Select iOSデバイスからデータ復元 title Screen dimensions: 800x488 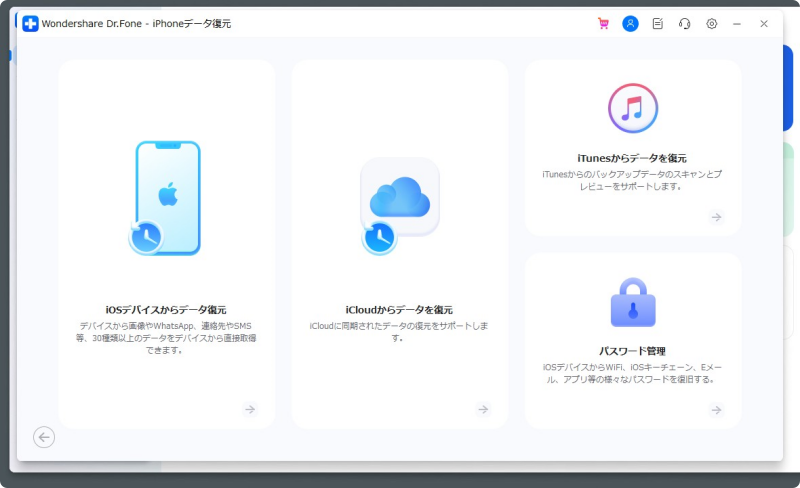166,310
